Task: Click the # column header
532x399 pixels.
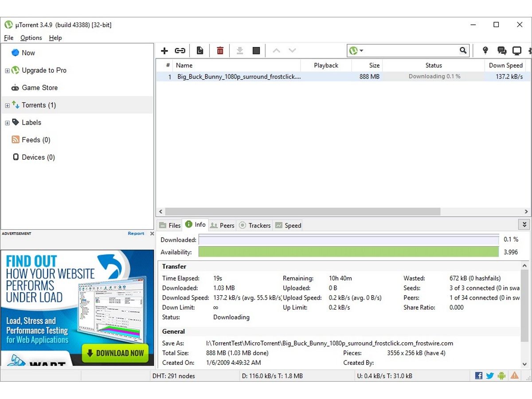Action: tap(164, 65)
